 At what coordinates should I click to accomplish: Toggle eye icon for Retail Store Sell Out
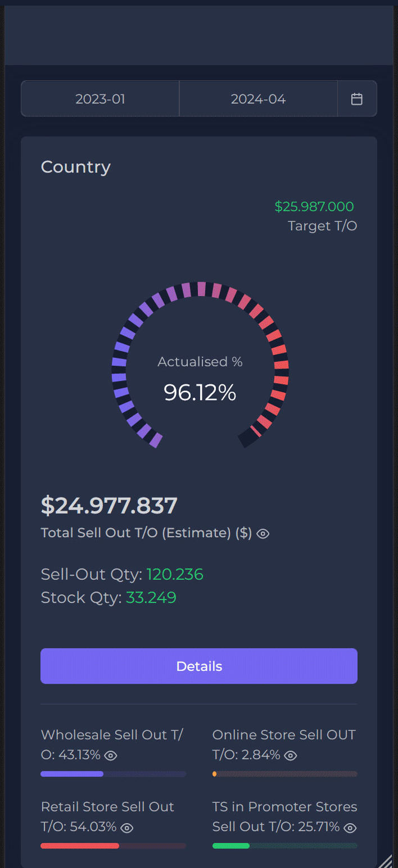pyautogui.click(x=127, y=828)
